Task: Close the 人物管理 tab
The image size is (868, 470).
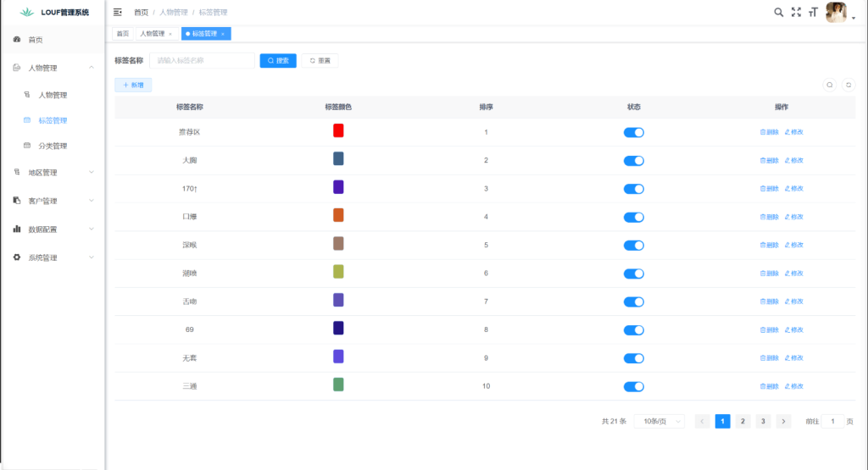Action: (x=170, y=34)
